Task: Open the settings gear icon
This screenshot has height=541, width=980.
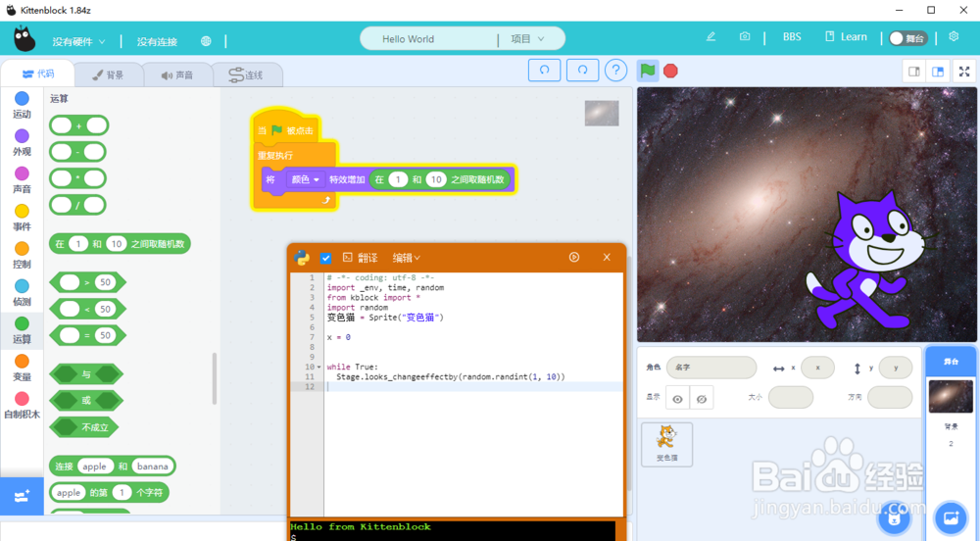Action: [x=954, y=37]
